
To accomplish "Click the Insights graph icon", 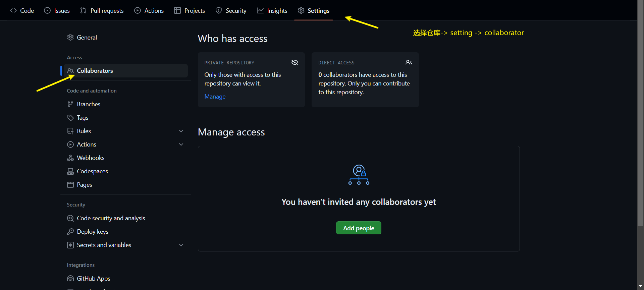I will pos(260,10).
